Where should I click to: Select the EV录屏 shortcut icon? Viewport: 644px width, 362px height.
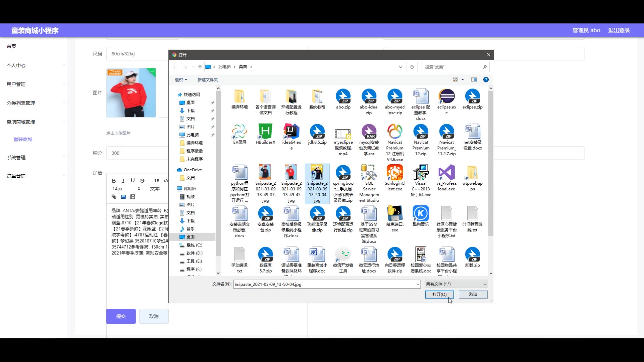(239, 132)
